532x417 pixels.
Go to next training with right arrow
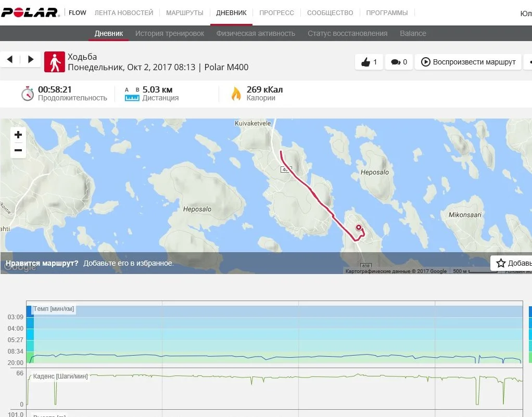[x=31, y=60]
